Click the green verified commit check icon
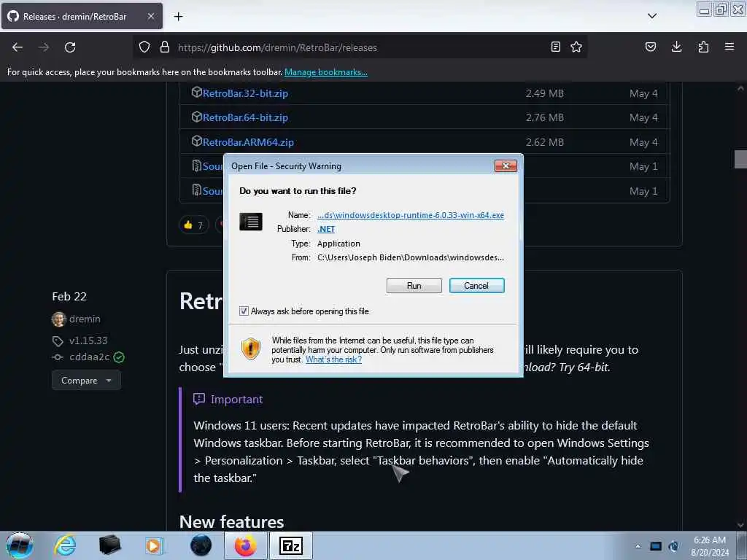This screenshot has width=747, height=560. click(x=119, y=357)
